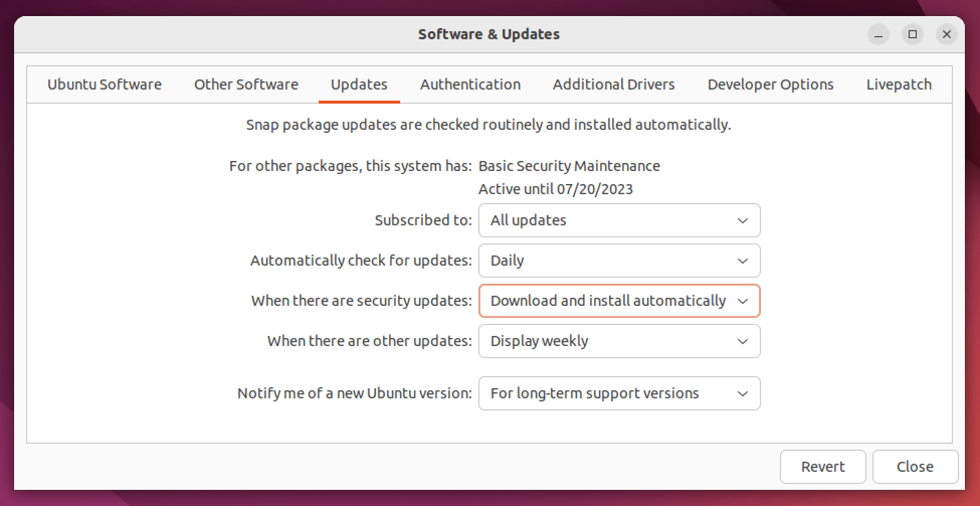Minimize the Software & Updates window
980x506 pixels.
[x=878, y=35]
